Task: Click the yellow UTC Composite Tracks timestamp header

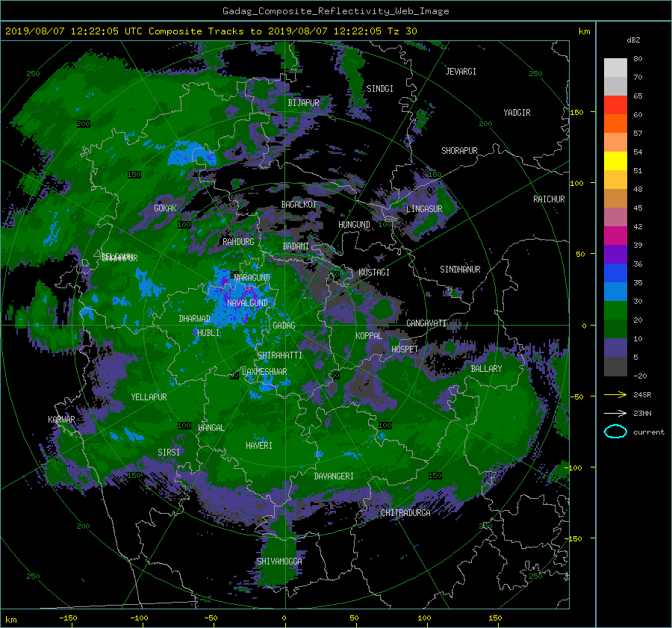Action: 211,31
